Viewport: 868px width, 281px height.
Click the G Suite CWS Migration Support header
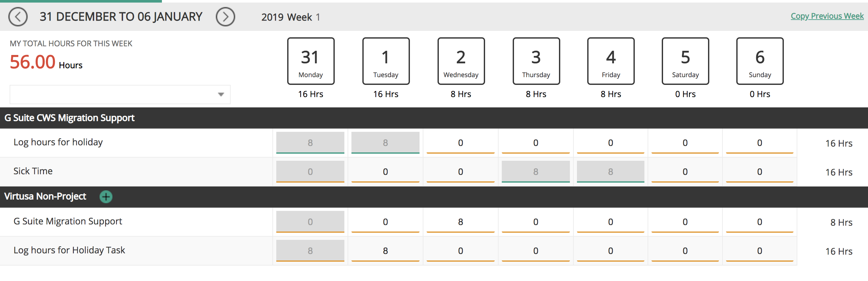(69, 118)
